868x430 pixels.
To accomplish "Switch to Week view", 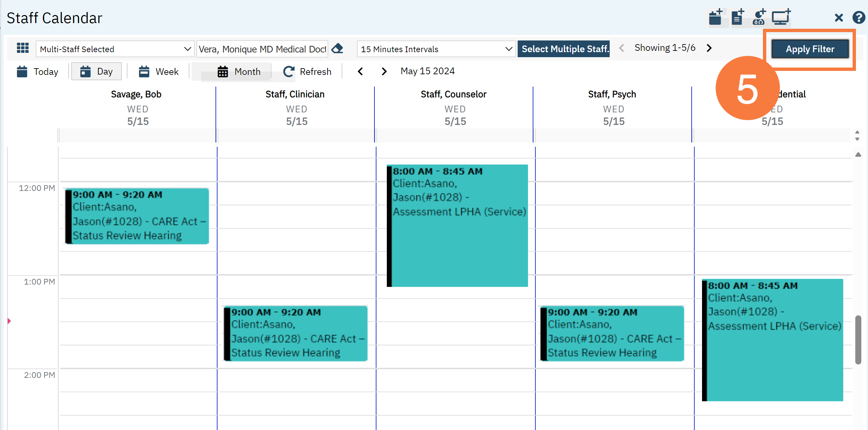I will click(x=158, y=72).
